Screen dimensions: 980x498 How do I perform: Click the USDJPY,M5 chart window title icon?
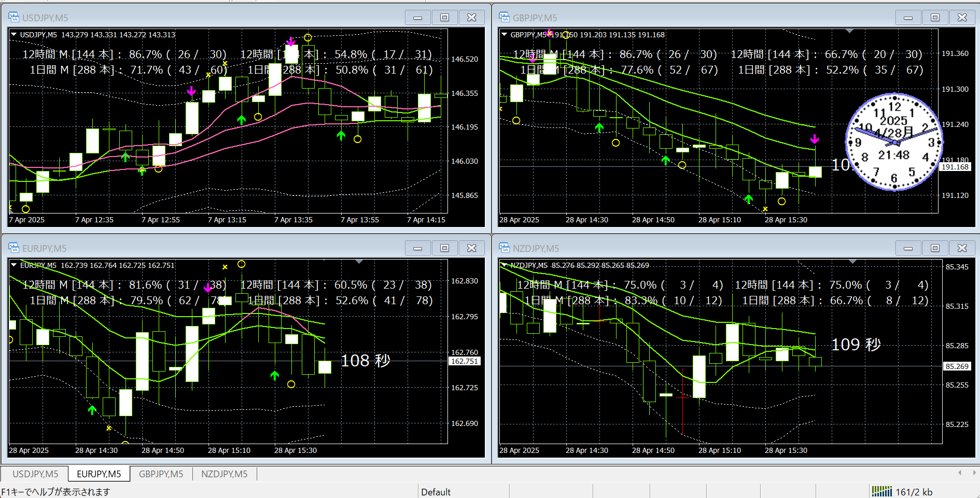13,17
